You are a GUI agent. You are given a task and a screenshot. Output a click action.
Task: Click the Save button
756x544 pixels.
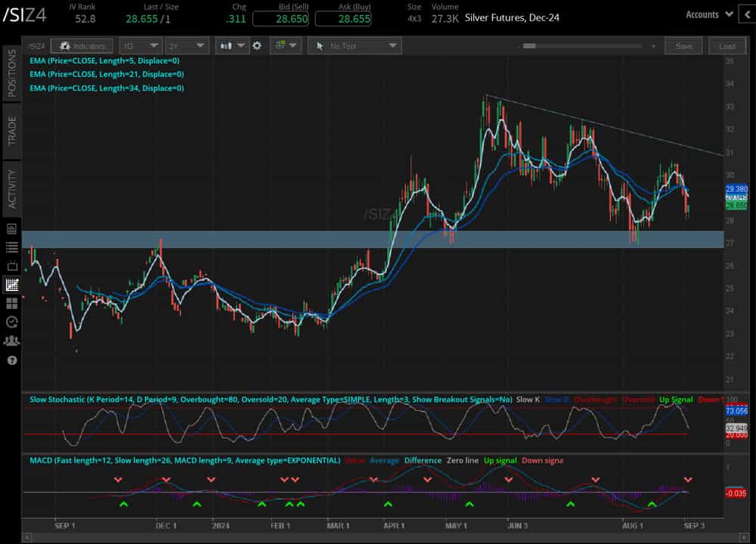(683, 46)
